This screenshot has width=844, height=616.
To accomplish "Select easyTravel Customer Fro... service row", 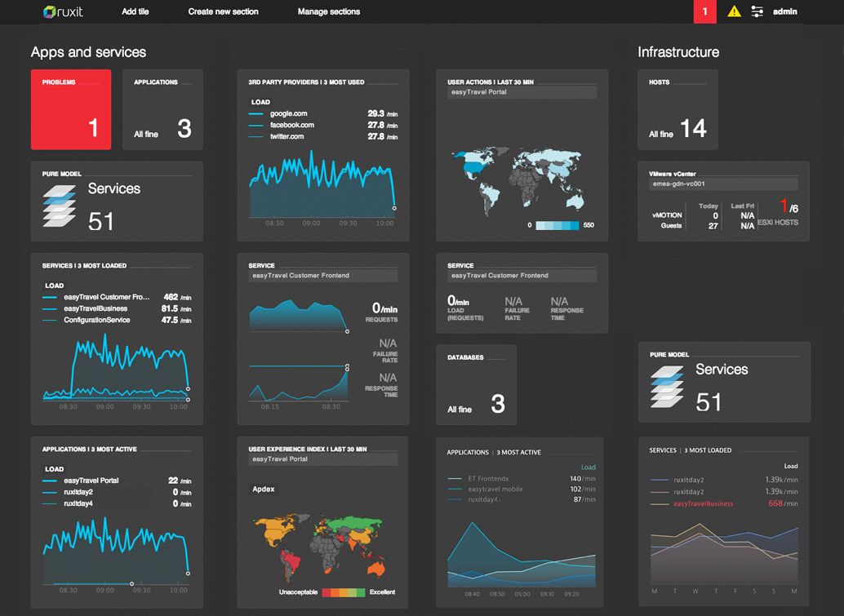I will point(117,297).
